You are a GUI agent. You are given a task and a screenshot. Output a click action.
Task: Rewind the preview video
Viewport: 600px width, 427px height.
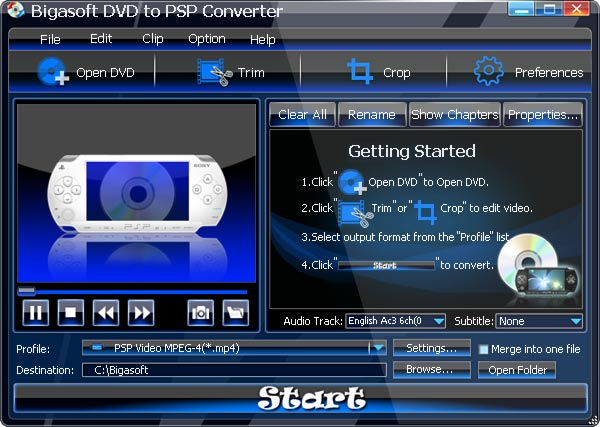(x=106, y=313)
